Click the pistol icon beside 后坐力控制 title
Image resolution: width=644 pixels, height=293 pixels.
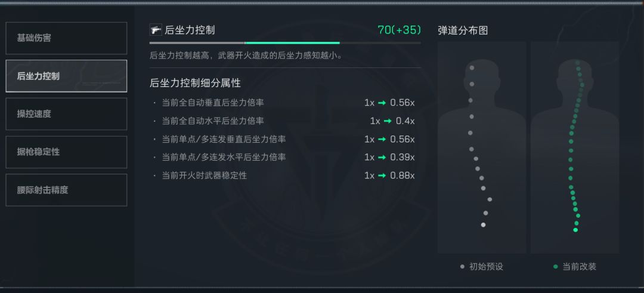(156, 30)
